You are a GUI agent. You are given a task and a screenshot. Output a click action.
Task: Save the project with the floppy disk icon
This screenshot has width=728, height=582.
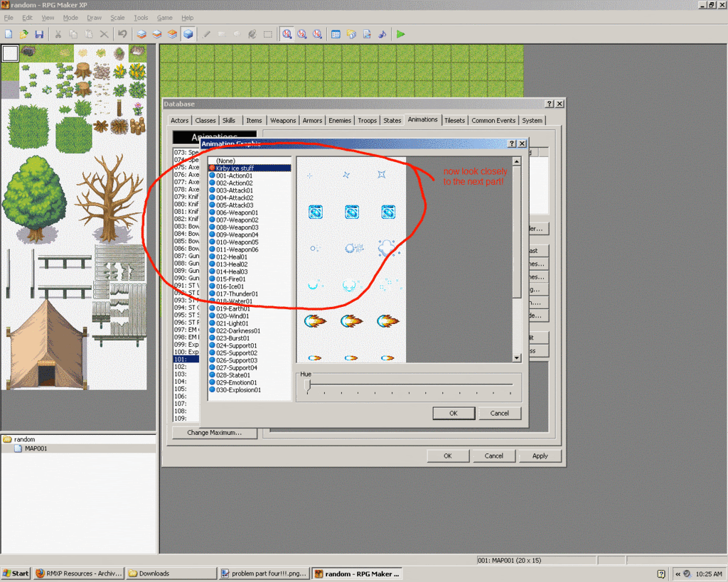39,34
